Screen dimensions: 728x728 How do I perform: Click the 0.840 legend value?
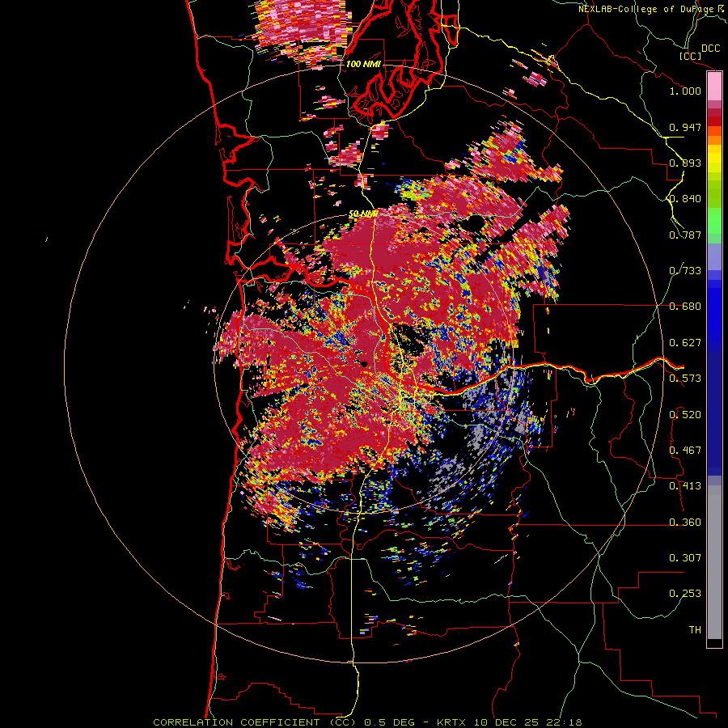pyautogui.click(x=685, y=199)
